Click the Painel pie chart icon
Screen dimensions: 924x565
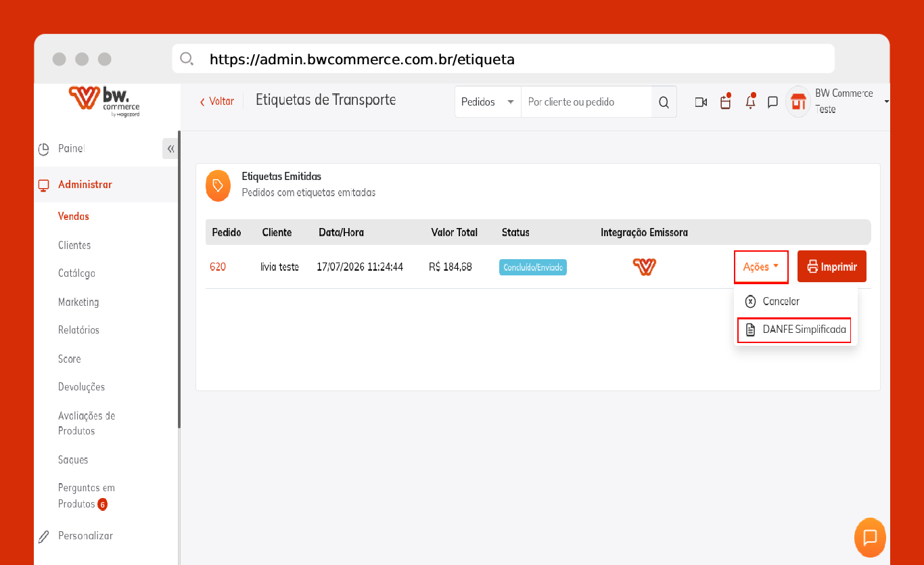44,149
